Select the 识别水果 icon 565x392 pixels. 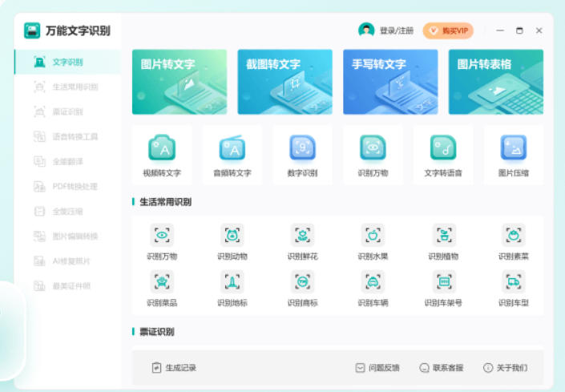tap(373, 235)
